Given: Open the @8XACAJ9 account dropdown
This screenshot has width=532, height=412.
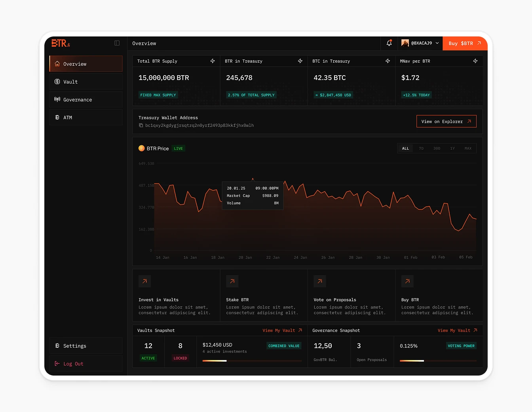Looking at the screenshot, I should [420, 43].
